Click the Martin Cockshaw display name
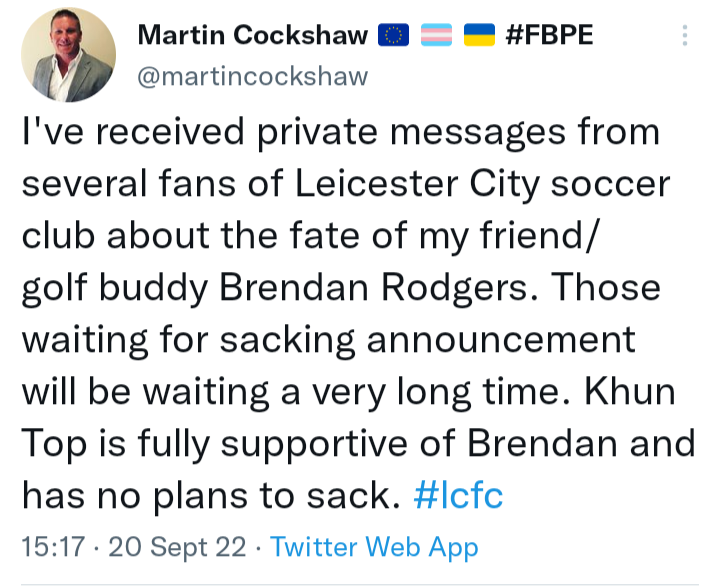 [x=253, y=35]
